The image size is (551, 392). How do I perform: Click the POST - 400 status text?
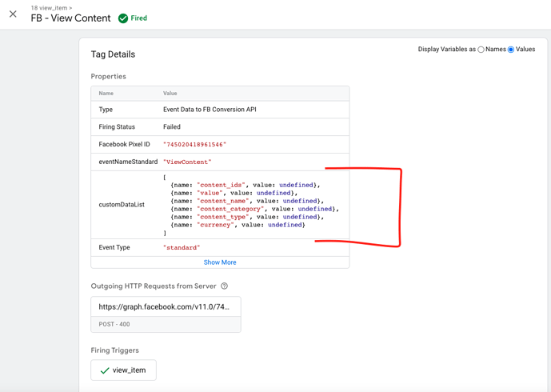coord(114,324)
